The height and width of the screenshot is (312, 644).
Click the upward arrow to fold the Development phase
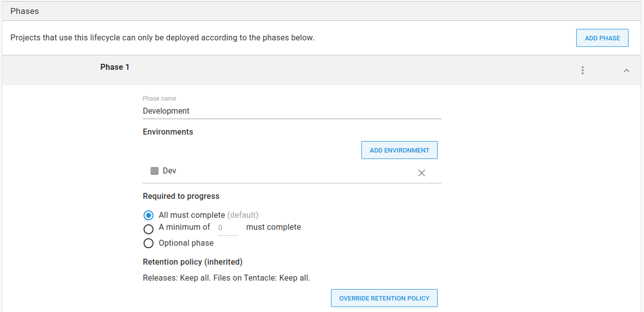tap(627, 70)
